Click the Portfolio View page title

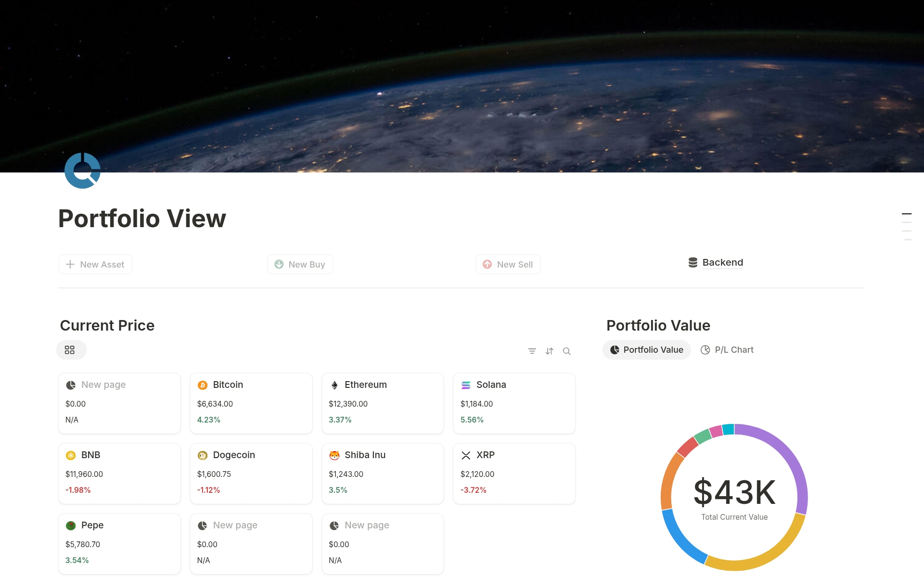(142, 218)
